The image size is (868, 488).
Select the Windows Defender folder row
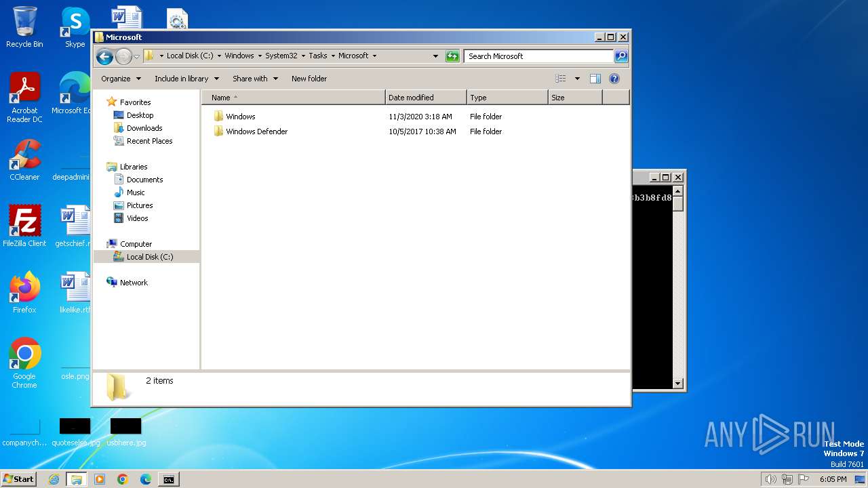coord(357,131)
